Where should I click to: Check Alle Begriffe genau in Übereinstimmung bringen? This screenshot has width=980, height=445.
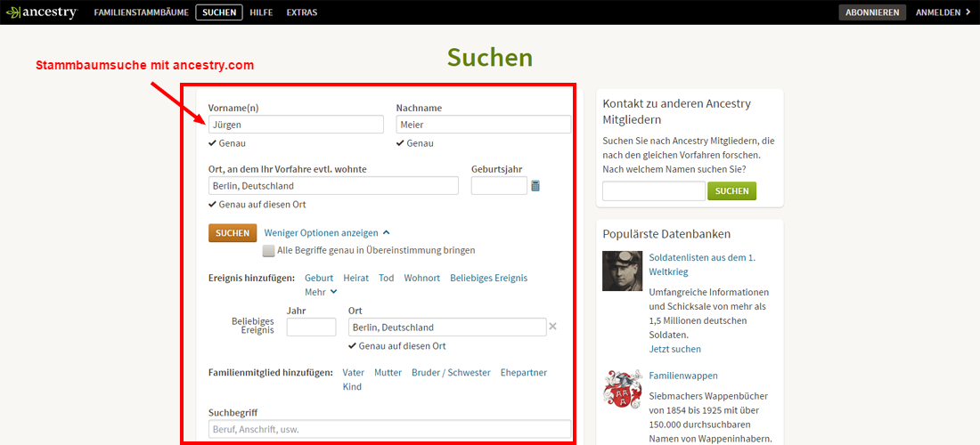tap(268, 251)
